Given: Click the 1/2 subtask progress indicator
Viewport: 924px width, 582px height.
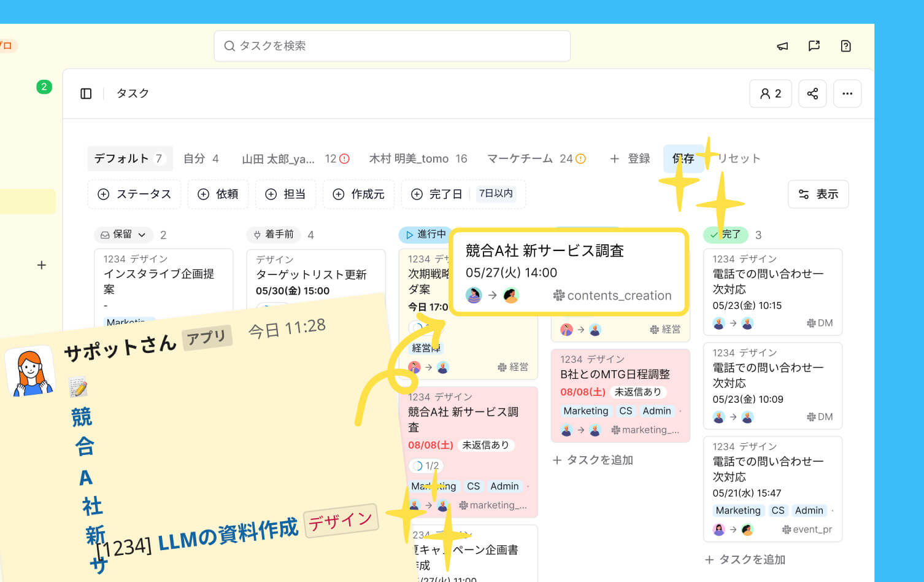Looking at the screenshot, I should pyautogui.click(x=427, y=466).
